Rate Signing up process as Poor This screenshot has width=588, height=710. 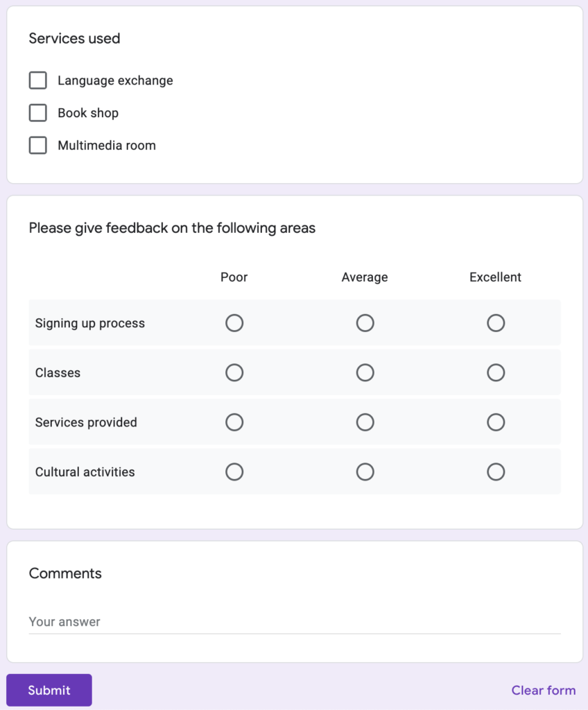click(x=234, y=322)
